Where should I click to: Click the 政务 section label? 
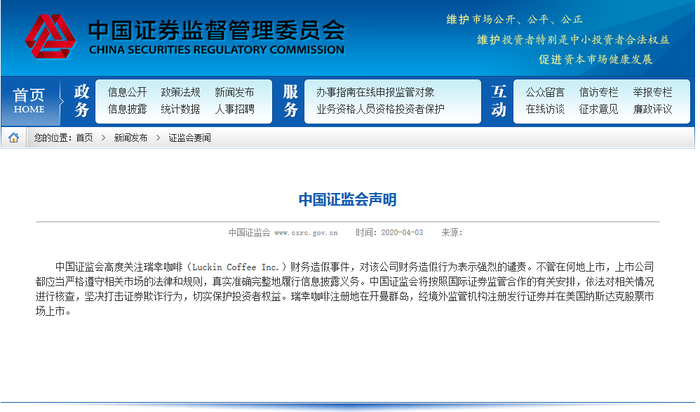[x=82, y=101]
